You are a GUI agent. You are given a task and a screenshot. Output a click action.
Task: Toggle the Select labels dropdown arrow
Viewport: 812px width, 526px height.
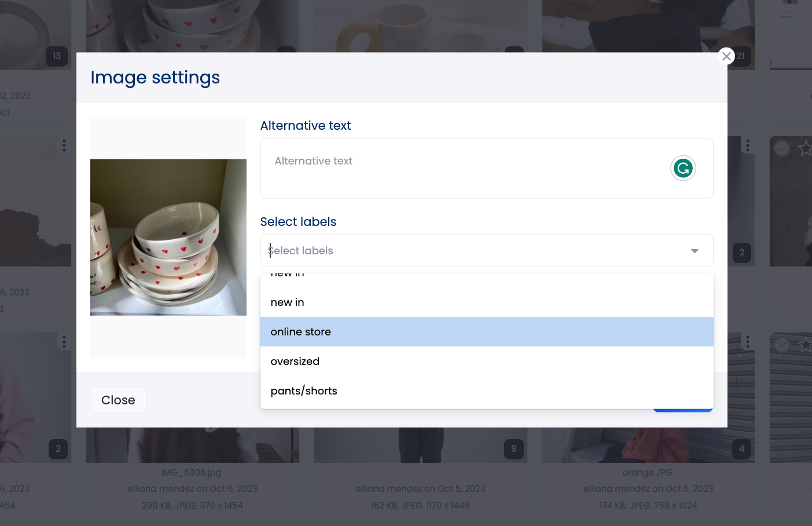click(x=695, y=251)
